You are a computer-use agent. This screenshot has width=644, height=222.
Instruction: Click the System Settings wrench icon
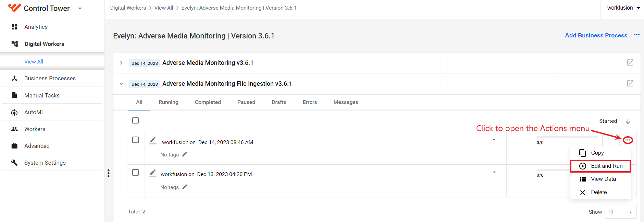click(14, 163)
